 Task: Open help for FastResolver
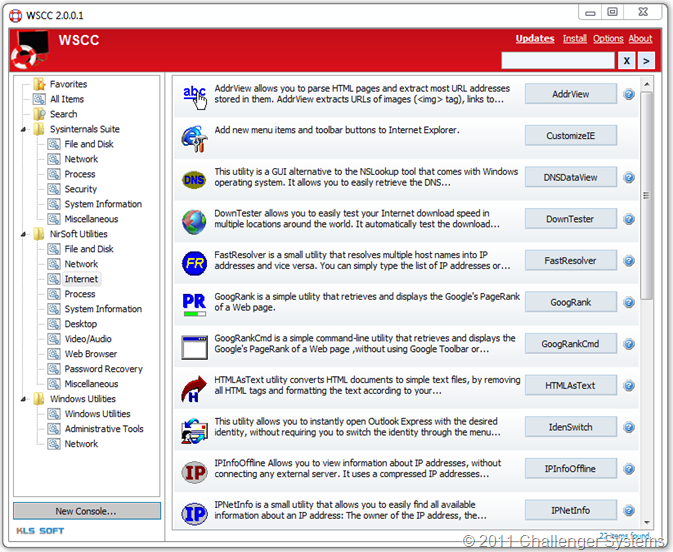coord(629,261)
